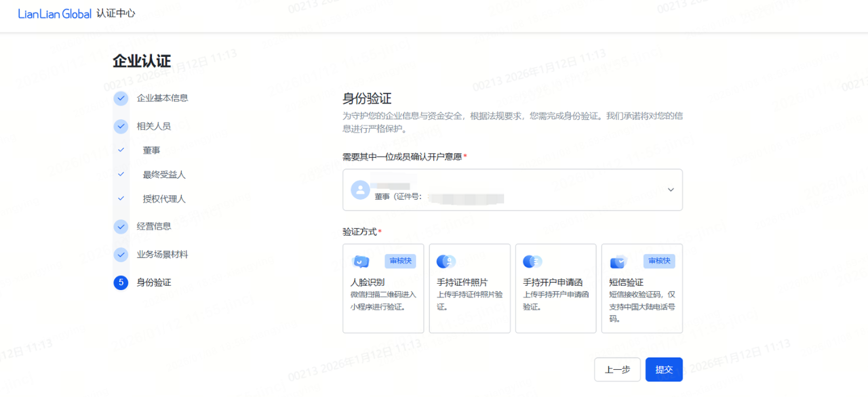Click the 业务场景材料 checkmark icon

(121, 255)
